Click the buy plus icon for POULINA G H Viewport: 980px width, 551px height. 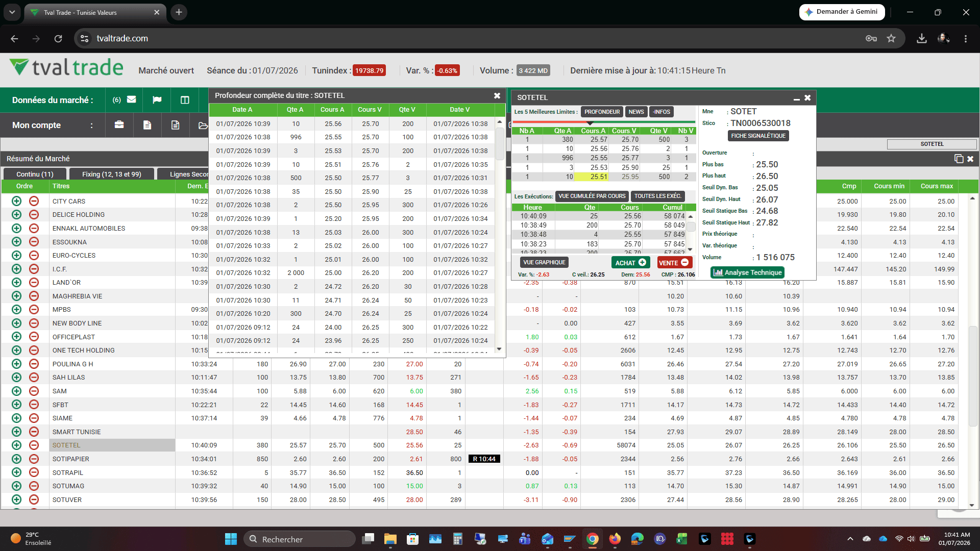tap(16, 364)
